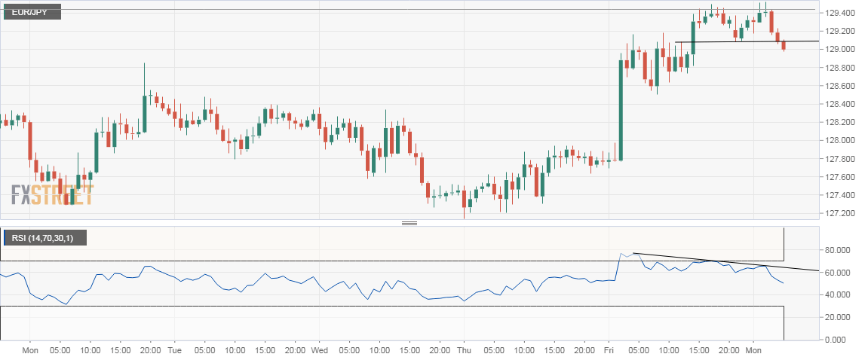Click the EUR/JPY symbol label
The height and width of the screenshot is (360, 868).
tap(32, 12)
